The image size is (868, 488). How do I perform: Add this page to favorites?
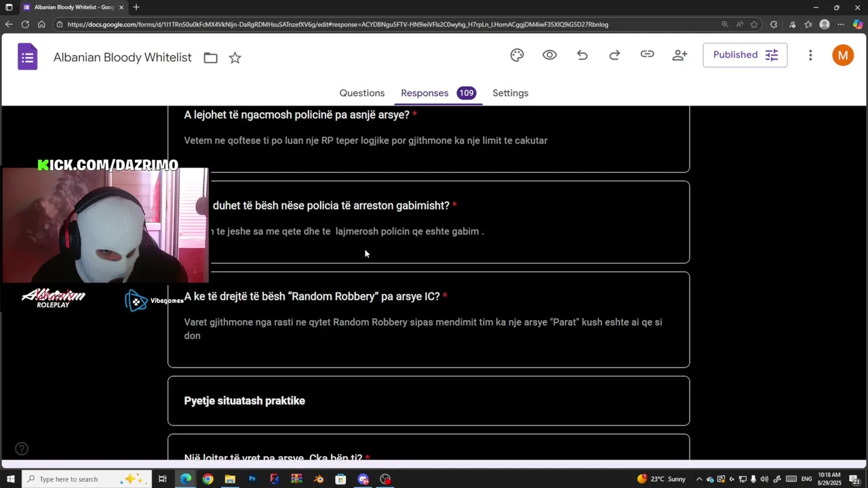pyautogui.click(x=754, y=24)
